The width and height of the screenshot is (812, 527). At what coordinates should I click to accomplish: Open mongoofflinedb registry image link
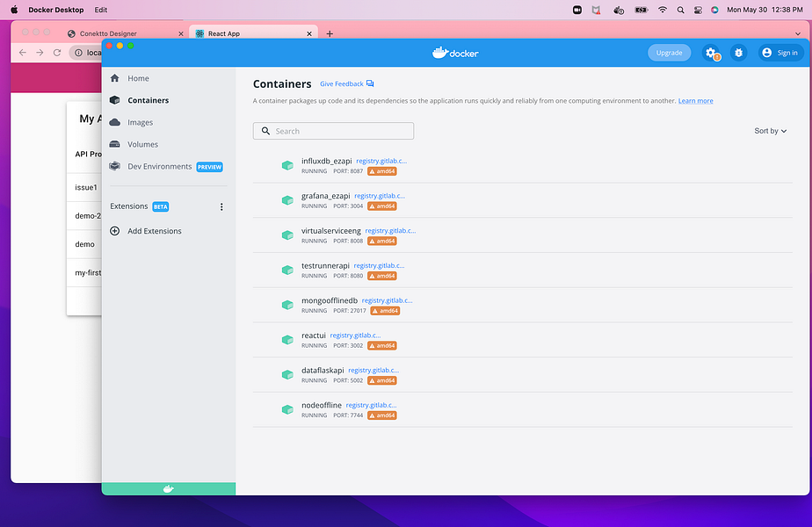(x=387, y=300)
